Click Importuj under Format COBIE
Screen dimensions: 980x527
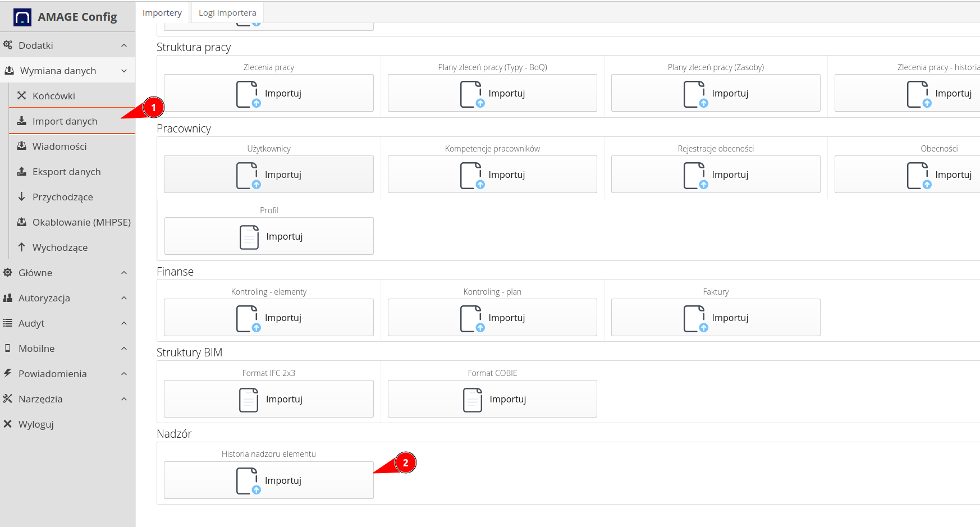pos(492,398)
